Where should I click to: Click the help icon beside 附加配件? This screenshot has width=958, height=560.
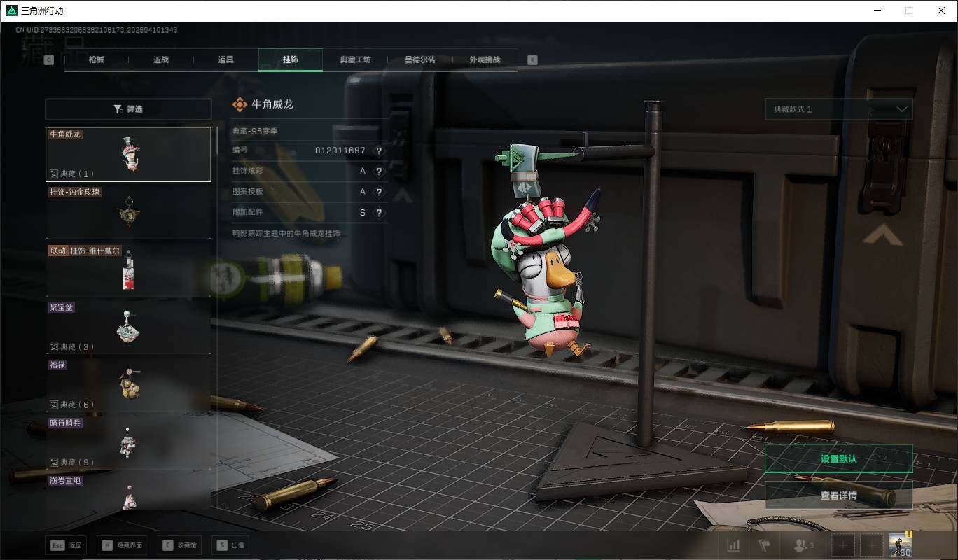pyautogui.click(x=379, y=213)
